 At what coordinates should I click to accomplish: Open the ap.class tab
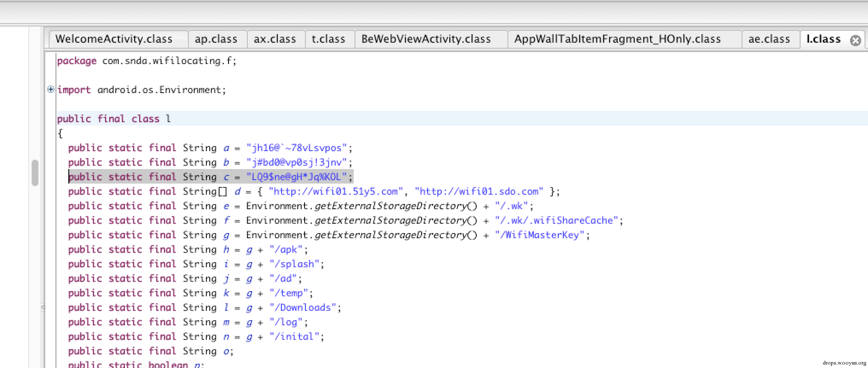click(217, 39)
